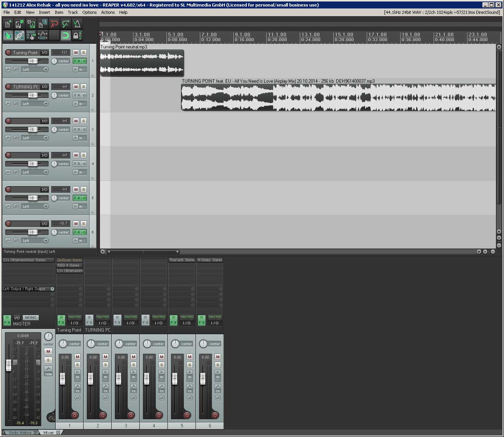The height and width of the screenshot is (437, 504).
Task: Click record monitor icon on Turning Point track
Action: pos(75,70)
